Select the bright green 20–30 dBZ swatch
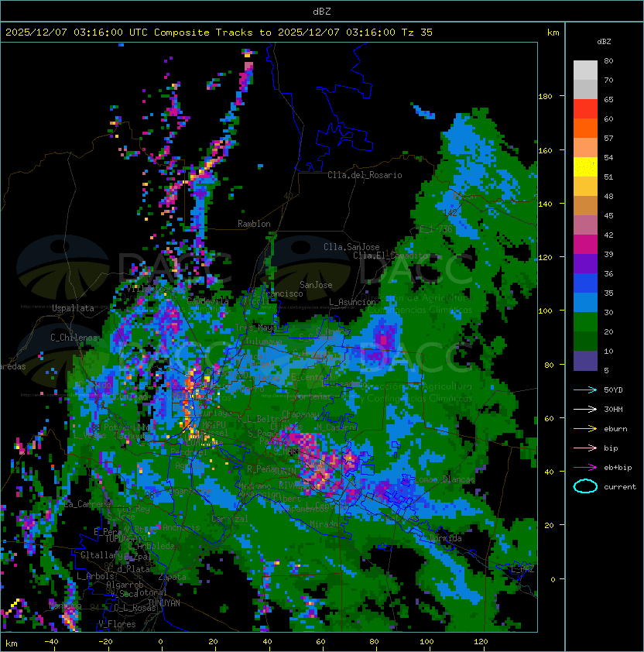This screenshot has width=644, height=652. click(x=585, y=322)
